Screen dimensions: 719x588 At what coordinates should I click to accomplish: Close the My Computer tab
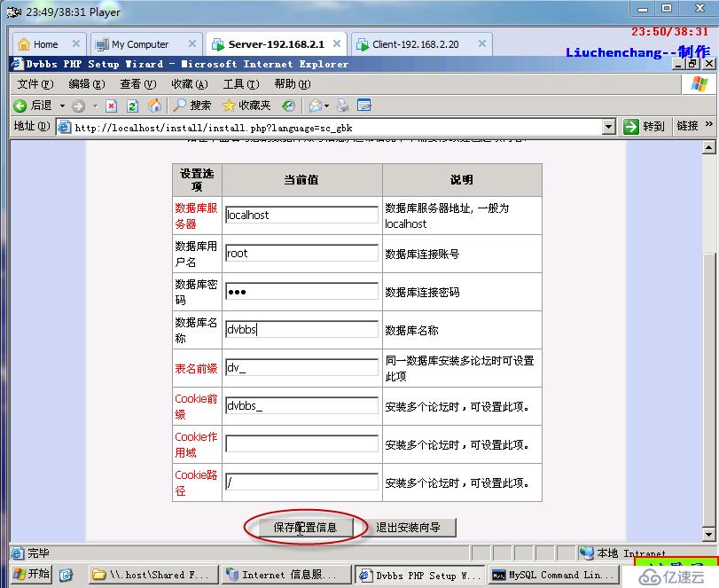pos(192,43)
